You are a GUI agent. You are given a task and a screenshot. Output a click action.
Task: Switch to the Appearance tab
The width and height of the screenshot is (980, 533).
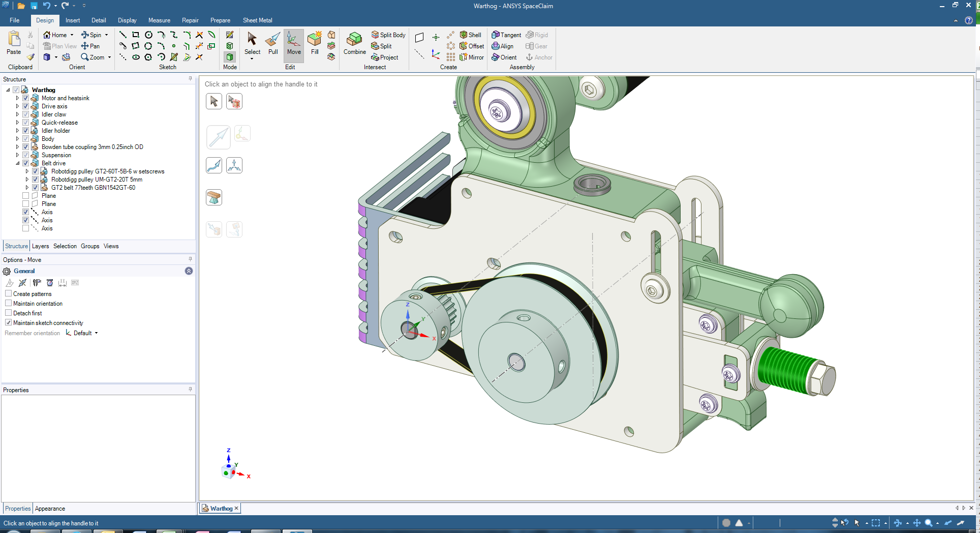[50, 509]
